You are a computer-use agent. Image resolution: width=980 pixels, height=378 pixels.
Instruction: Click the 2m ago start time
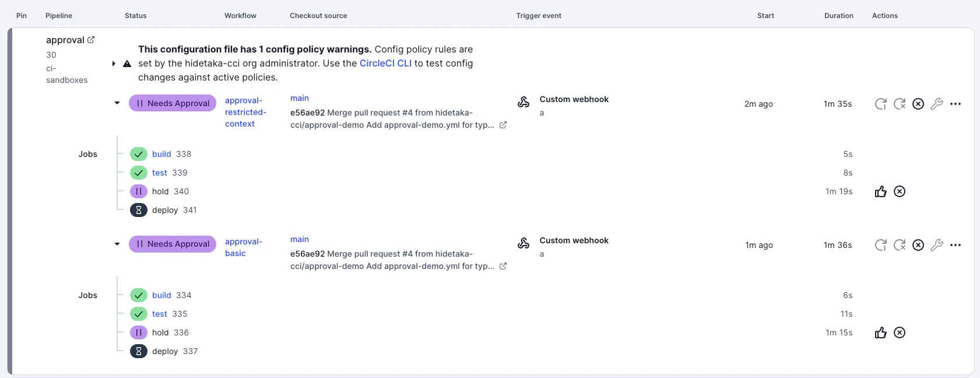(x=758, y=104)
